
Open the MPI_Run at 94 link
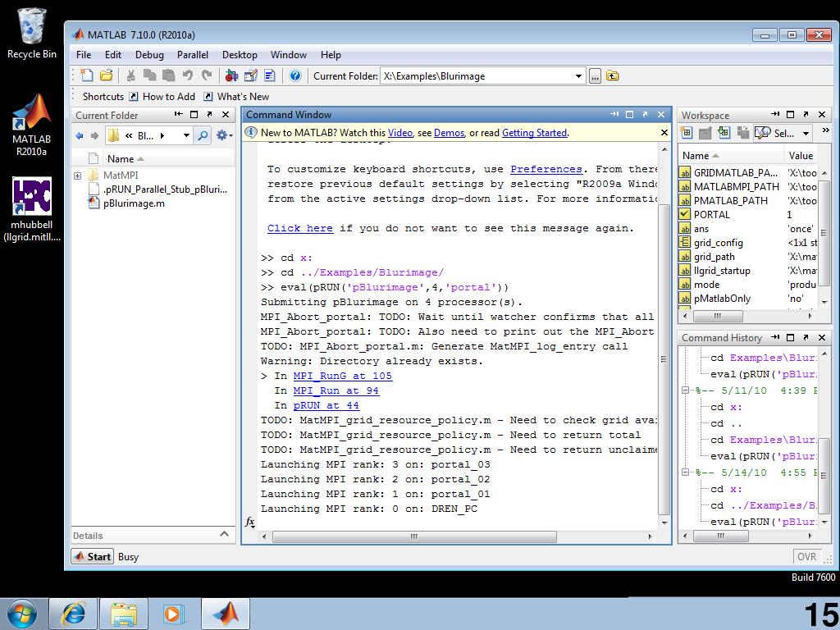[336, 390]
